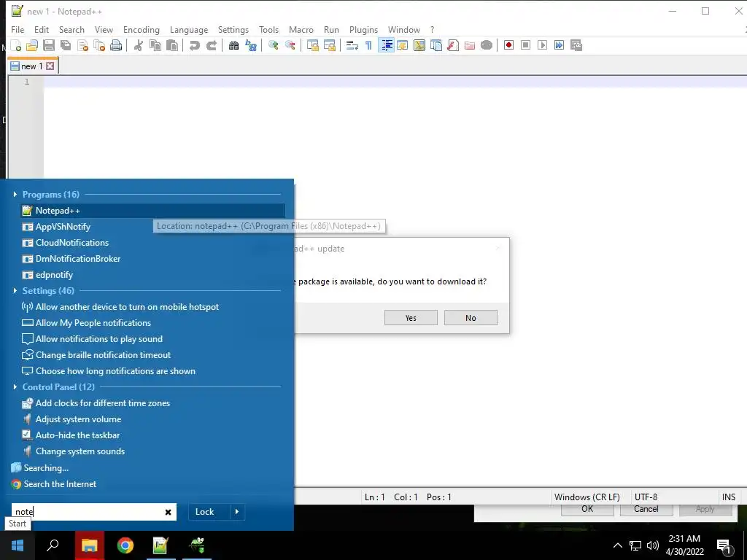Show hidden system tray icons chevron

[x=617, y=545]
